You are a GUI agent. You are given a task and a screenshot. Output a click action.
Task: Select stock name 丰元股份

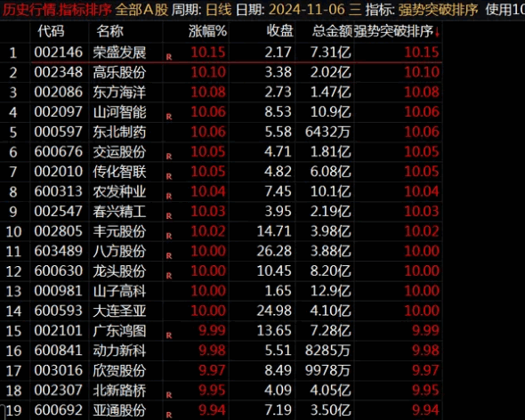119,231
